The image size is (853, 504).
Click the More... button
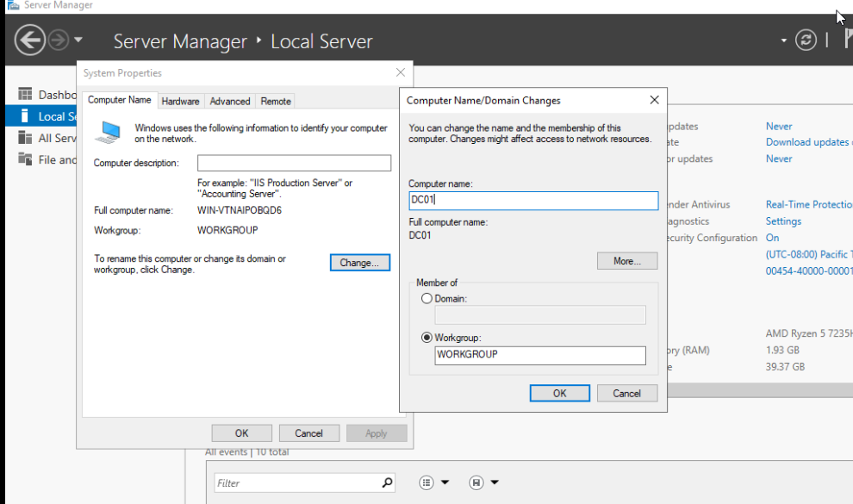[x=626, y=261]
